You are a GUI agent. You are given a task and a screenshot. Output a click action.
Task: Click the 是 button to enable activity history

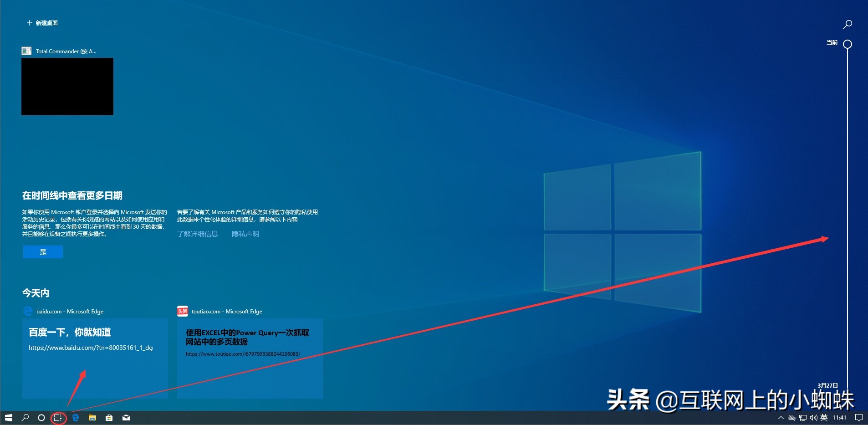pos(43,251)
